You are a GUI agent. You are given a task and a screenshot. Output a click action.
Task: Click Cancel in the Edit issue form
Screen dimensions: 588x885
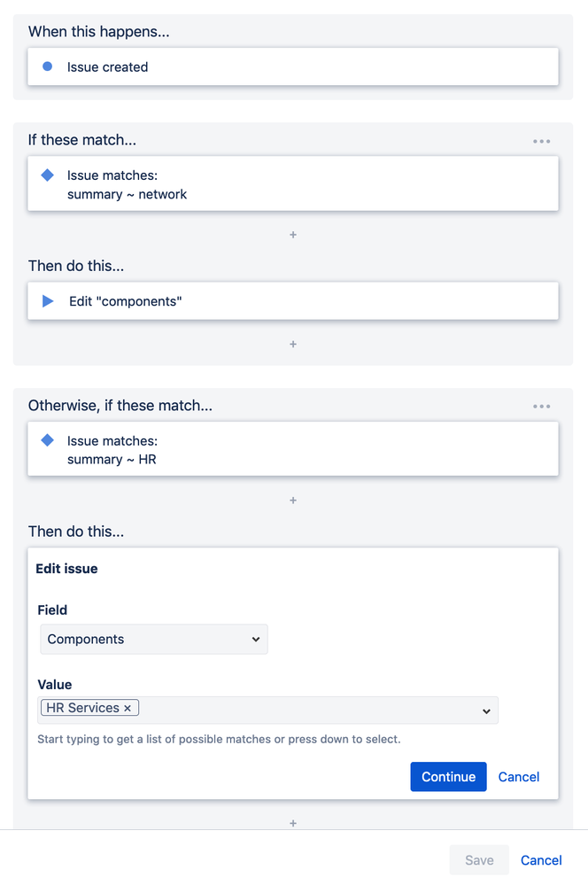pos(519,776)
